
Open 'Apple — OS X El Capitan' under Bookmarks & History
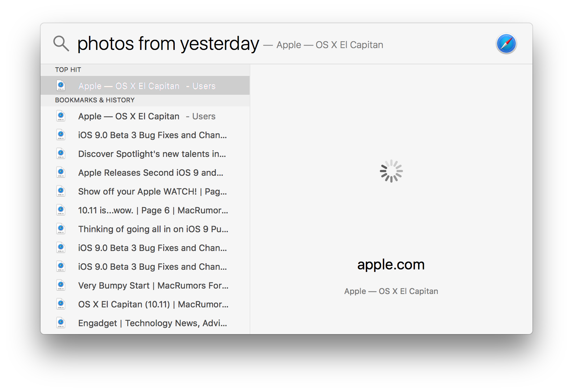click(145, 116)
